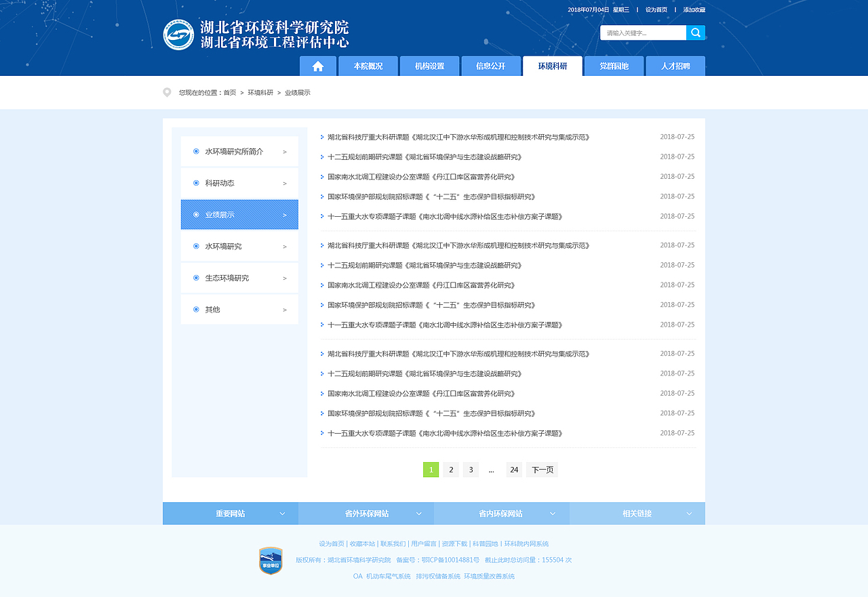Click the location pin icon in the breadcrumb

tap(167, 92)
